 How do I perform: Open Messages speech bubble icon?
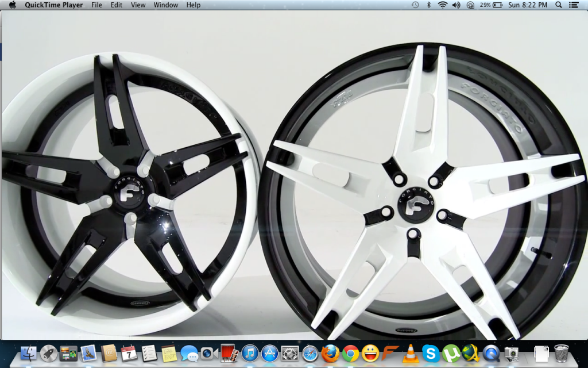pyautogui.click(x=189, y=354)
